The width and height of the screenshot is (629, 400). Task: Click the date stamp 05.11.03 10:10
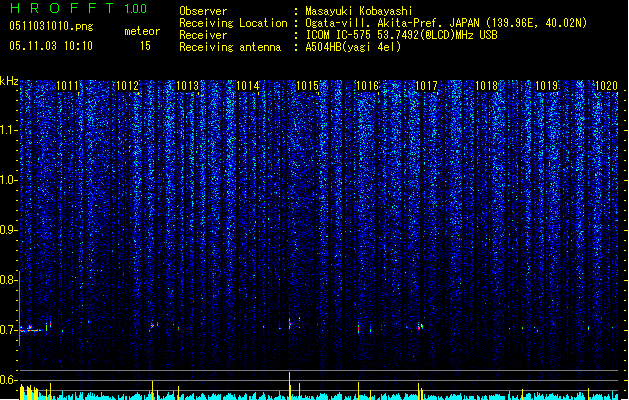click(x=51, y=46)
